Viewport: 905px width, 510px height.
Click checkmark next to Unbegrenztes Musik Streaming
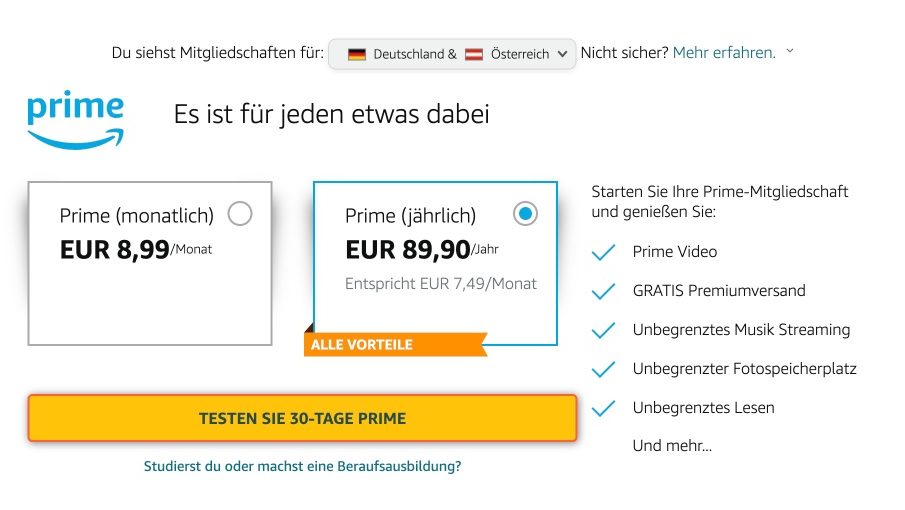pyautogui.click(x=603, y=331)
